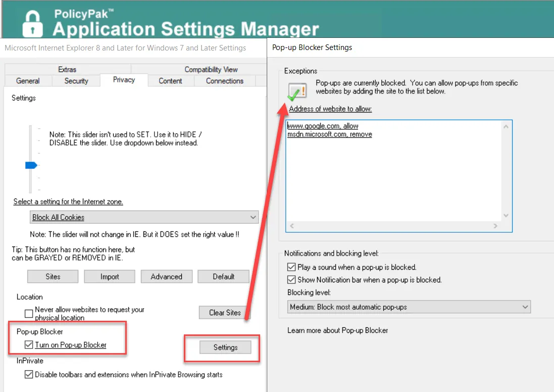Image resolution: width=554 pixels, height=392 pixels.
Task: Click Learn more about Pop-up Blocker
Action: coord(337,330)
